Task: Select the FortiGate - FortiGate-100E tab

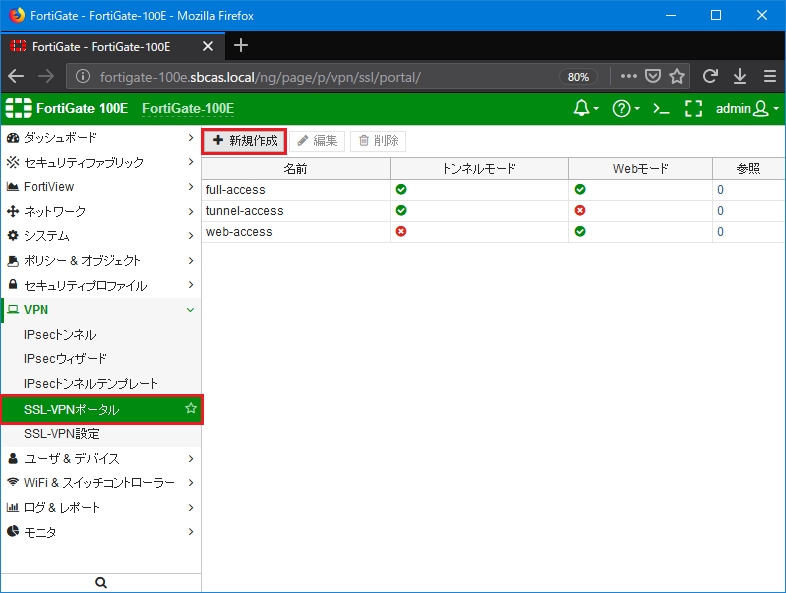Action: pos(113,47)
